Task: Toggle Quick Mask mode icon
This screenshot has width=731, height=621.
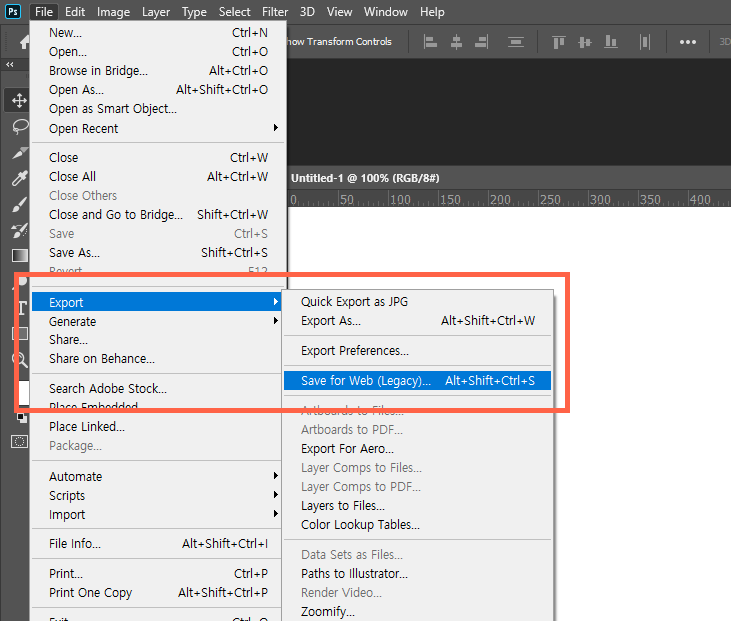Action: [20, 442]
